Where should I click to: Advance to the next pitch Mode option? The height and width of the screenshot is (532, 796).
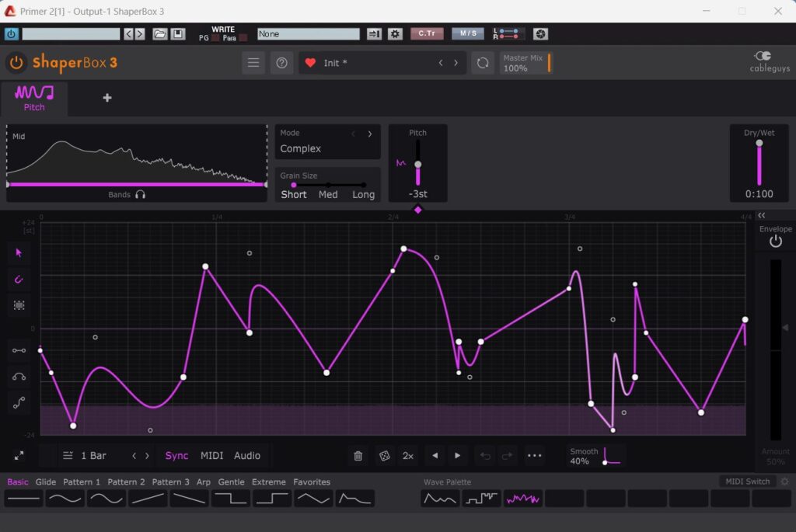369,134
